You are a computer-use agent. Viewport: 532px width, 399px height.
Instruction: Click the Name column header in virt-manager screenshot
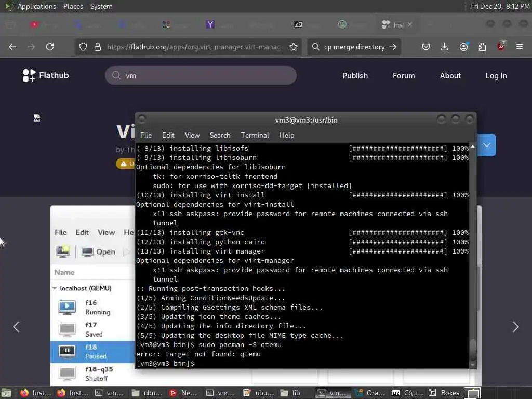point(64,272)
